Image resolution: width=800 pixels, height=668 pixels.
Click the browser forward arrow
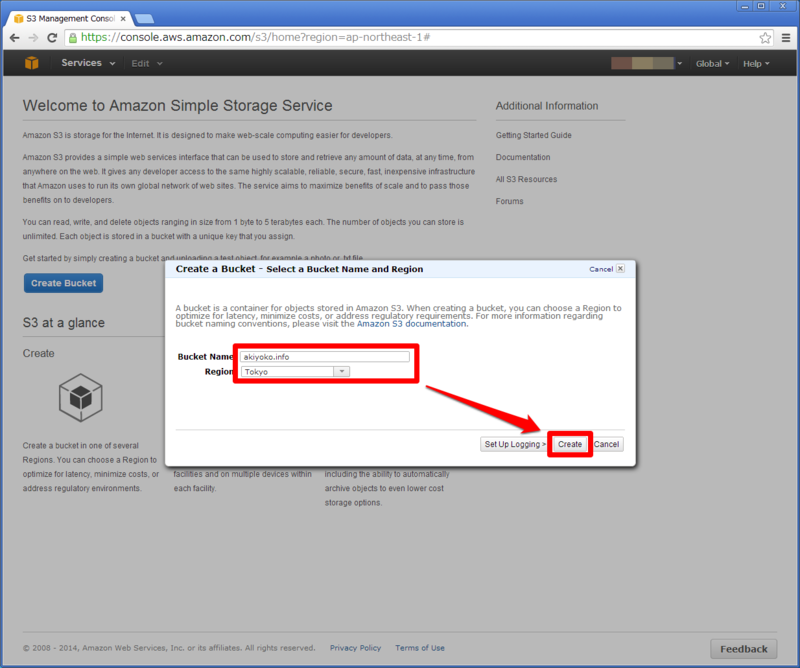click(x=33, y=38)
